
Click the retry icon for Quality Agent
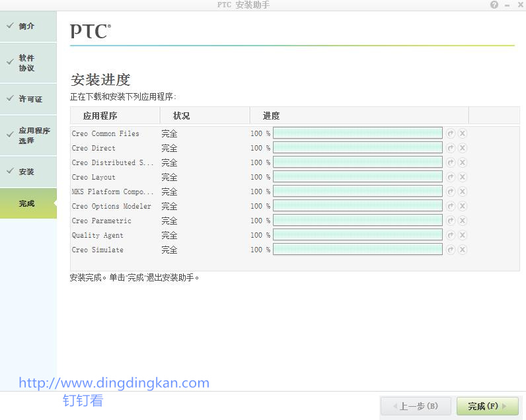click(451, 235)
